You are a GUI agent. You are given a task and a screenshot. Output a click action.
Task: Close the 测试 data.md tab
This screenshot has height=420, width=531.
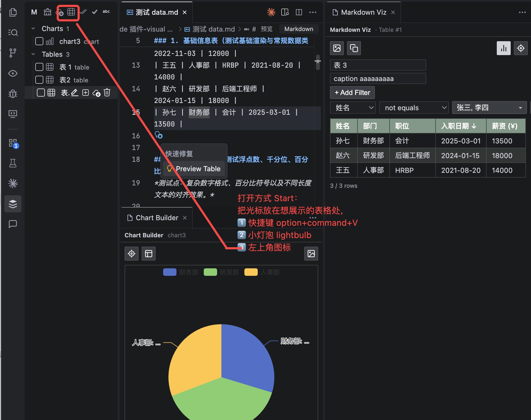coord(184,12)
